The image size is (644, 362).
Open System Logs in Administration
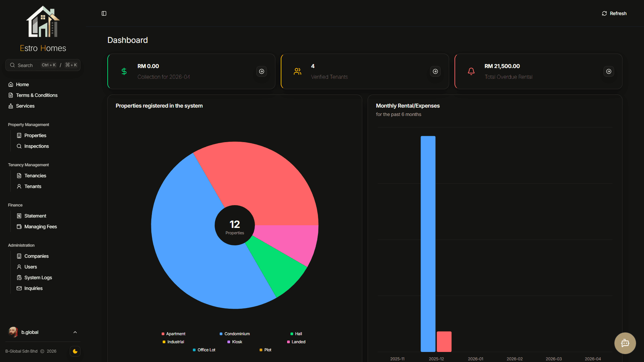38,278
